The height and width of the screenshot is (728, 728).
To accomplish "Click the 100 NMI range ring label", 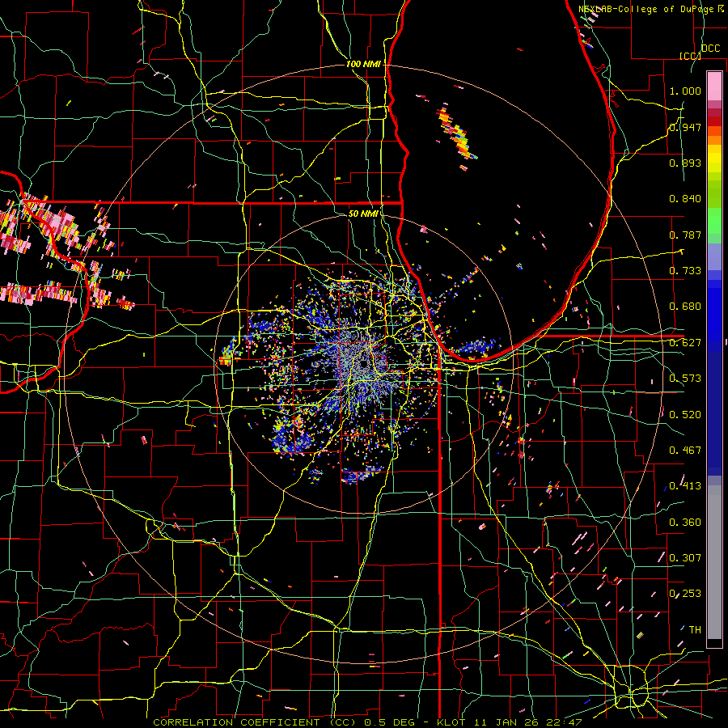I will click(363, 64).
